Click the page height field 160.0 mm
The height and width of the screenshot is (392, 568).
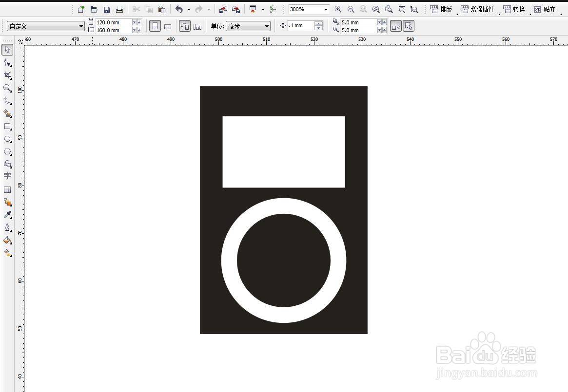coord(113,30)
